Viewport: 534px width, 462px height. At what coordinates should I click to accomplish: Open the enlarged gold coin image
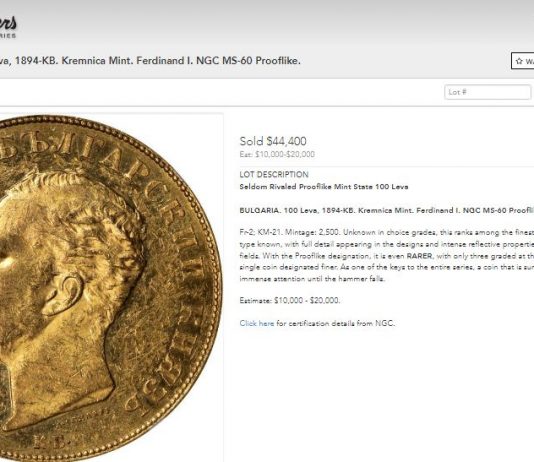pos(110,288)
